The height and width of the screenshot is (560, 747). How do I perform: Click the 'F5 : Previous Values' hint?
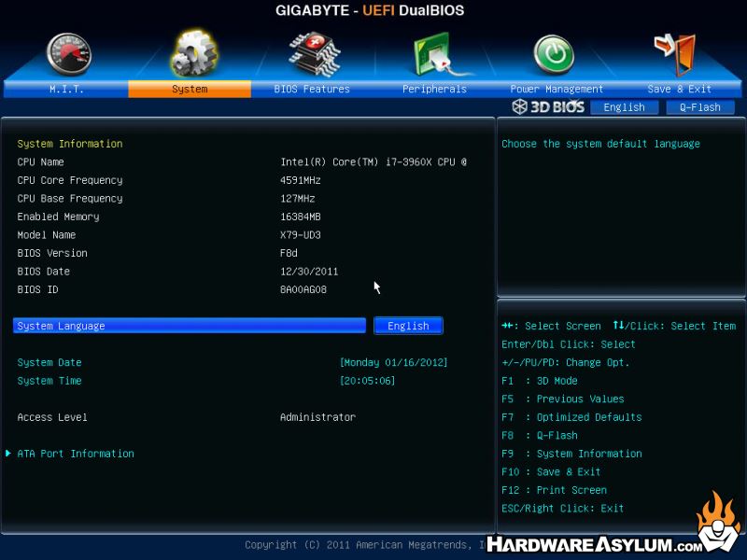(x=563, y=399)
